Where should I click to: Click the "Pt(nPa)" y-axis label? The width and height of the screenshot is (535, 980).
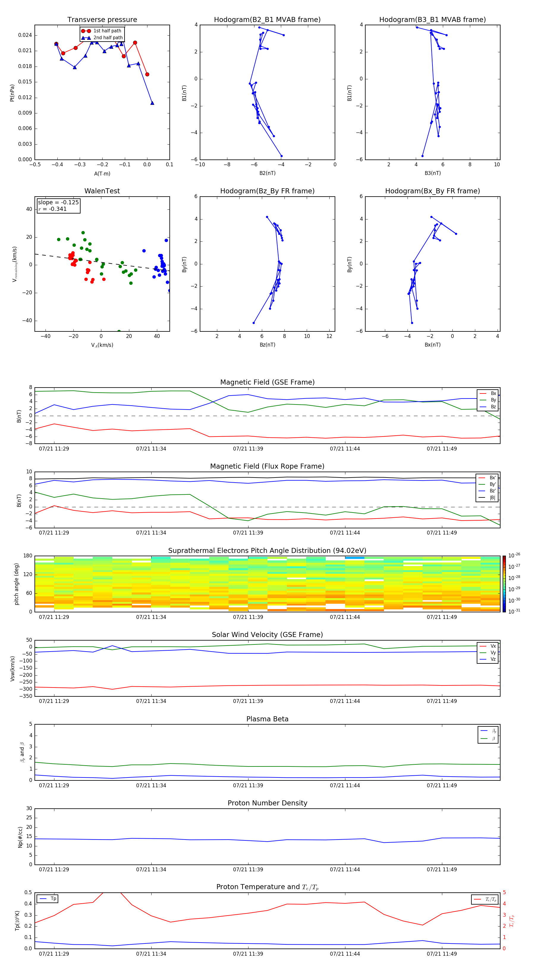(12, 93)
